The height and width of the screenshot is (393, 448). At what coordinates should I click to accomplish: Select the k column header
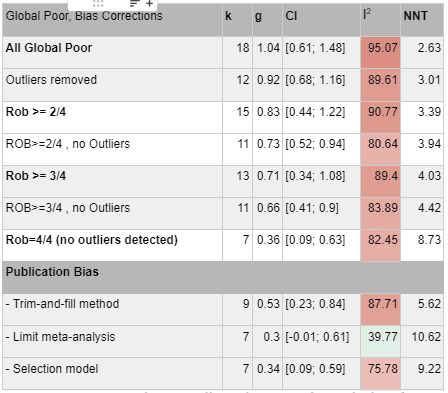click(x=237, y=20)
